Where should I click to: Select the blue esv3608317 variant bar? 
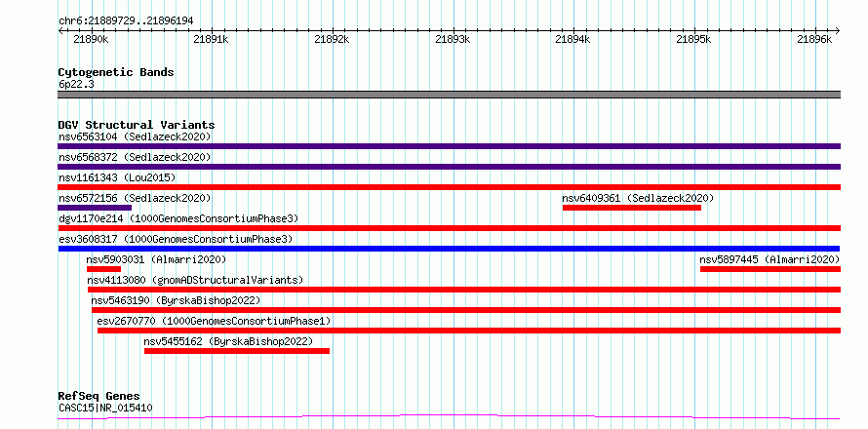point(449,249)
